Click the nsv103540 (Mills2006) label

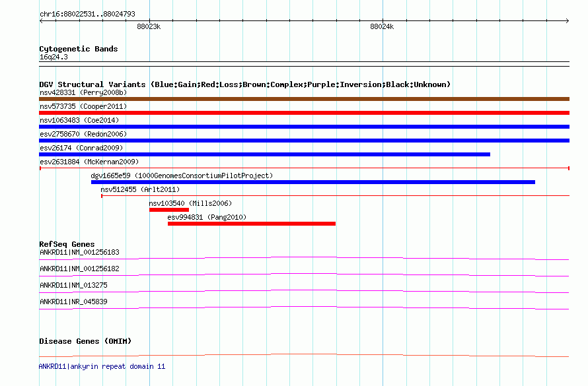pyautogui.click(x=190, y=203)
